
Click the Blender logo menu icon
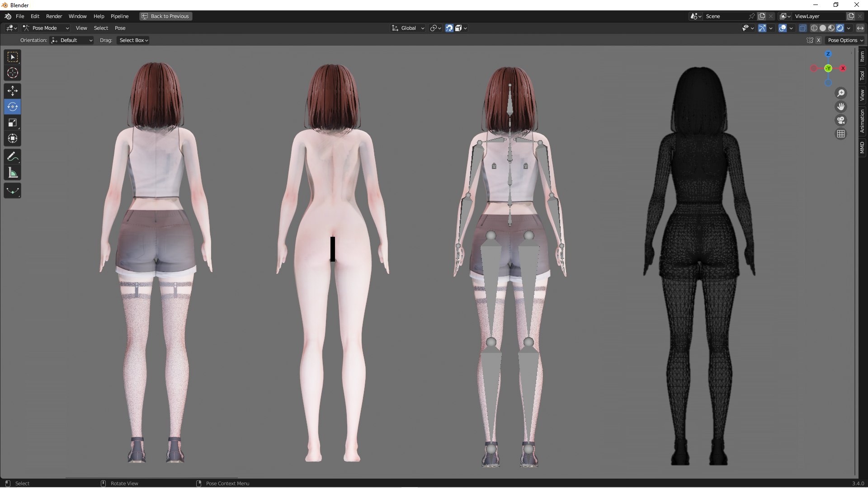click(x=8, y=16)
